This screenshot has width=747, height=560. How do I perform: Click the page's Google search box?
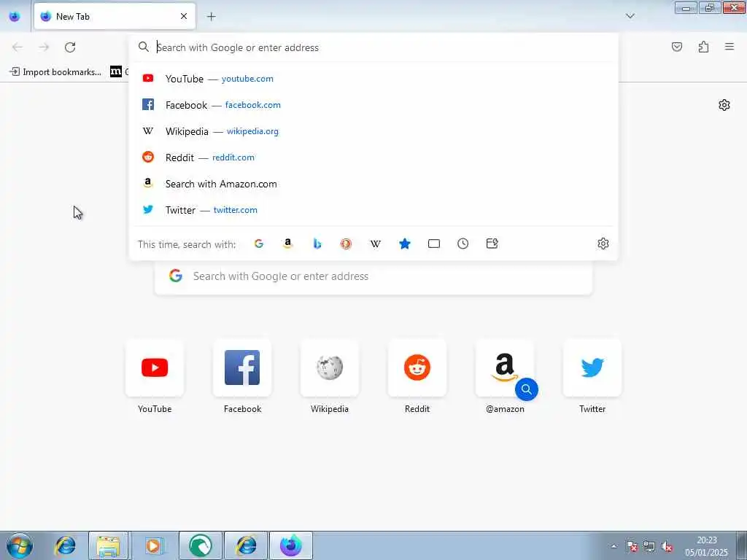[x=373, y=276]
